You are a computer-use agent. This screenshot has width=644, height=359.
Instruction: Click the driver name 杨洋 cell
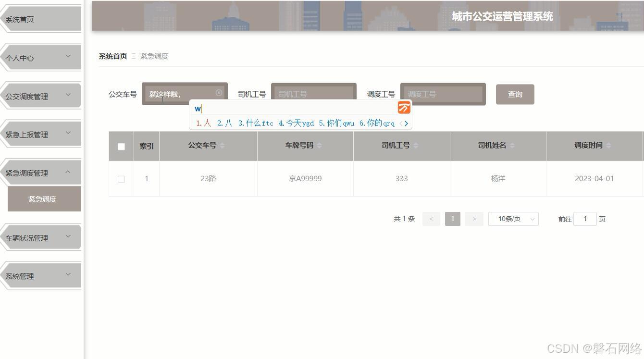[498, 179]
